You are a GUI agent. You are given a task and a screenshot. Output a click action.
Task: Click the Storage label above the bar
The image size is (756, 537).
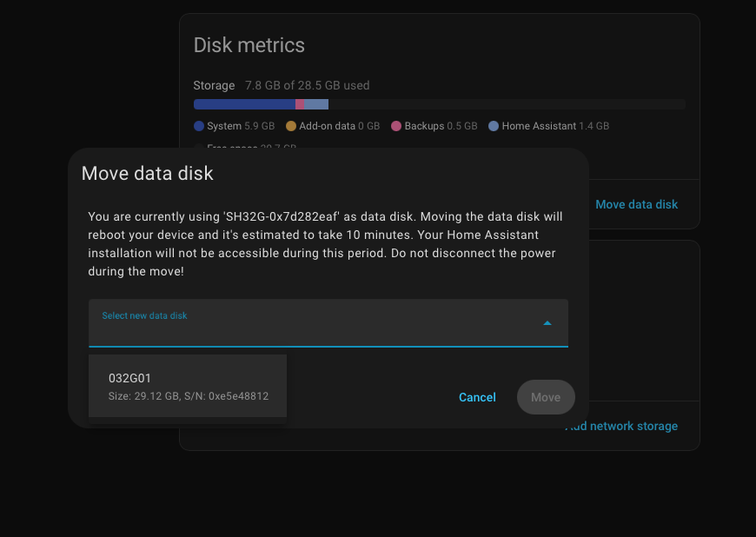pos(214,85)
